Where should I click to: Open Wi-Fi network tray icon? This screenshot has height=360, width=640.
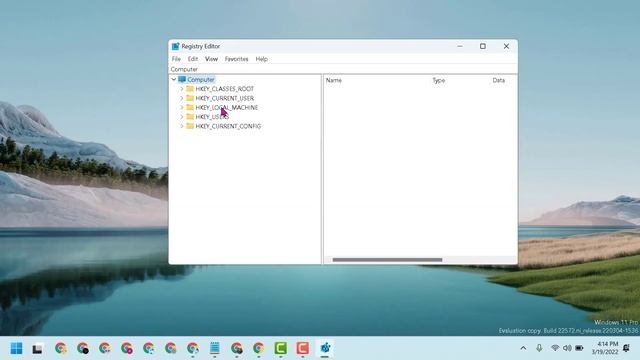555,348
